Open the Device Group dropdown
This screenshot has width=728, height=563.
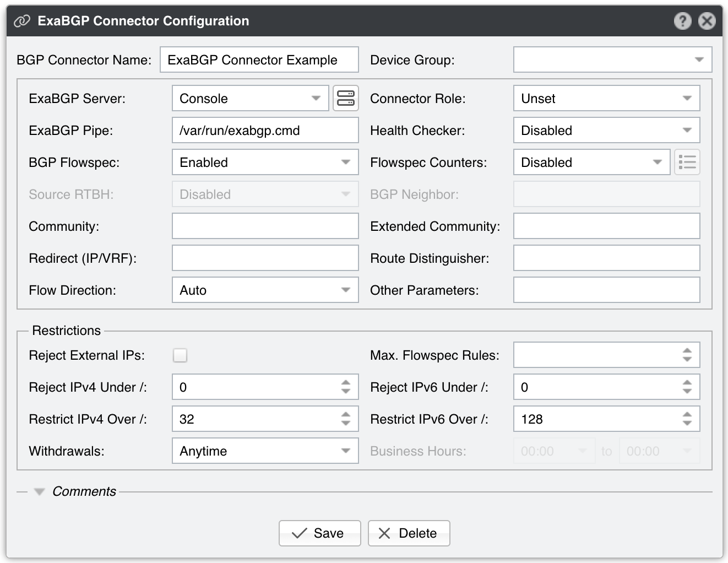pyautogui.click(x=613, y=59)
